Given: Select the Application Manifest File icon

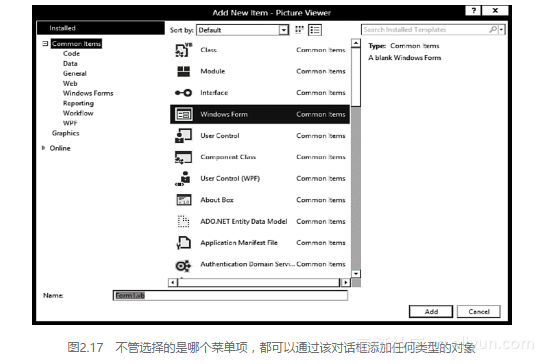Looking at the screenshot, I should tap(183, 243).
